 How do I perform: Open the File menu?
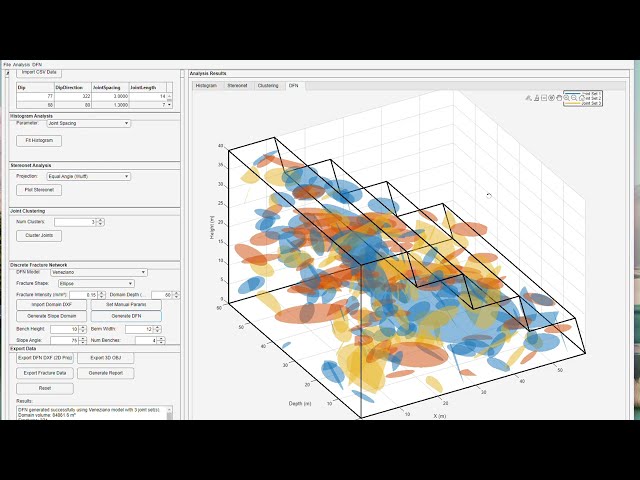click(x=7, y=64)
